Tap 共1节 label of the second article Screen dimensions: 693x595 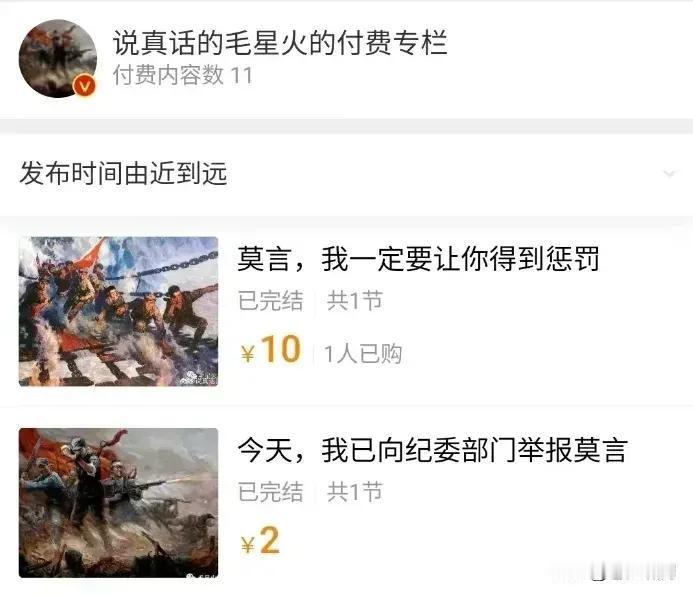click(x=354, y=492)
